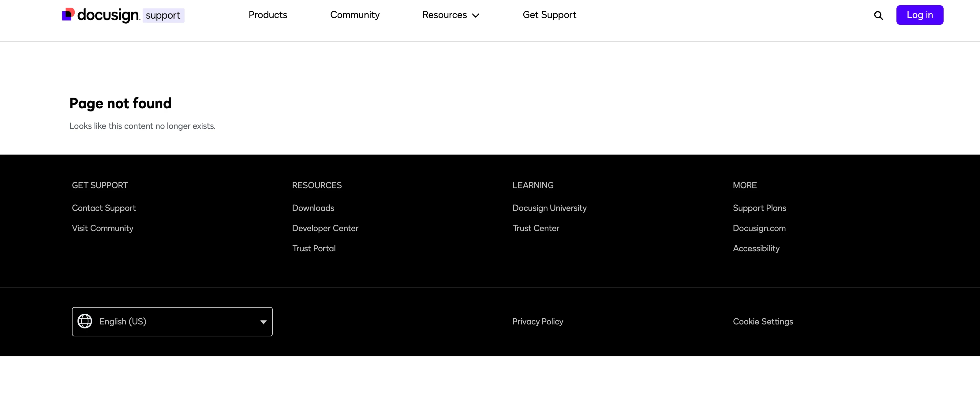This screenshot has height=393, width=980.
Task: Click the Log in button
Action: [919, 15]
